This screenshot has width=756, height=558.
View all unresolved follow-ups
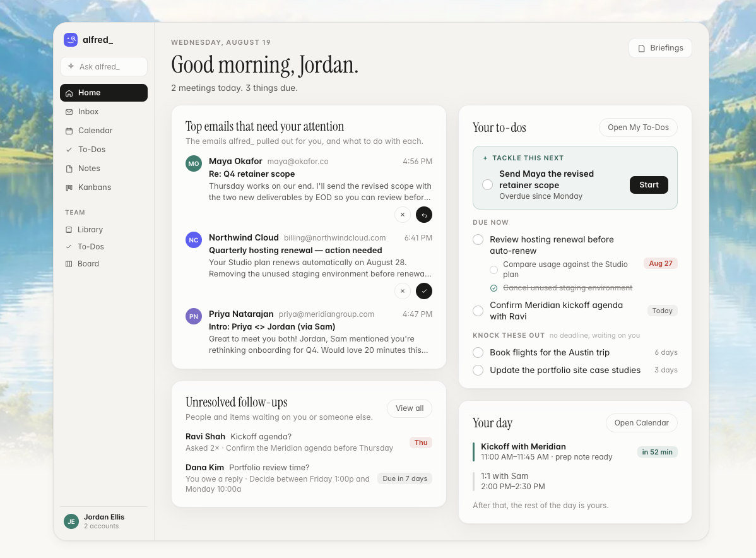click(410, 408)
